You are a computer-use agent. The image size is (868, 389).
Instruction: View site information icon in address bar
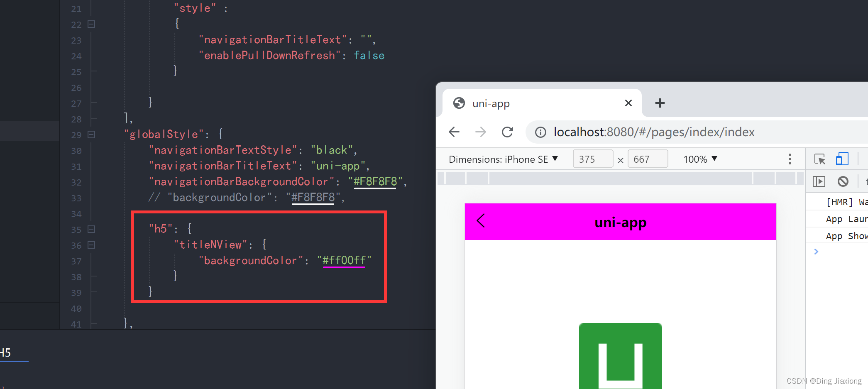(x=540, y=132)
